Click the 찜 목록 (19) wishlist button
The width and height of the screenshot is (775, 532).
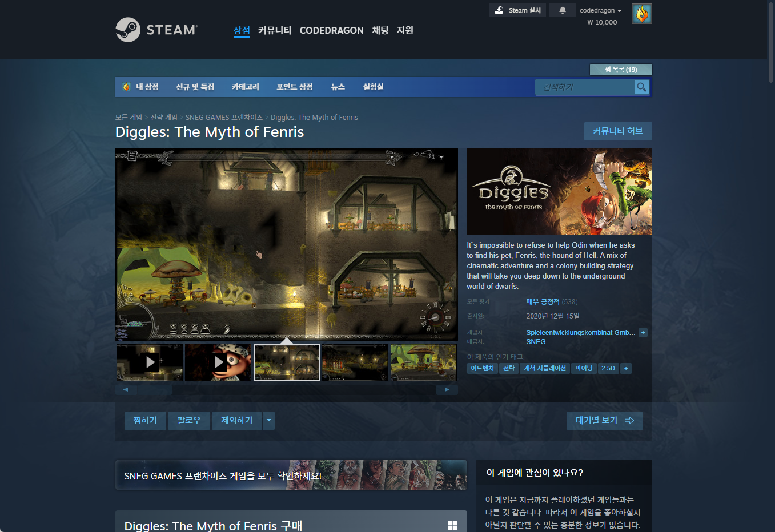621,70
